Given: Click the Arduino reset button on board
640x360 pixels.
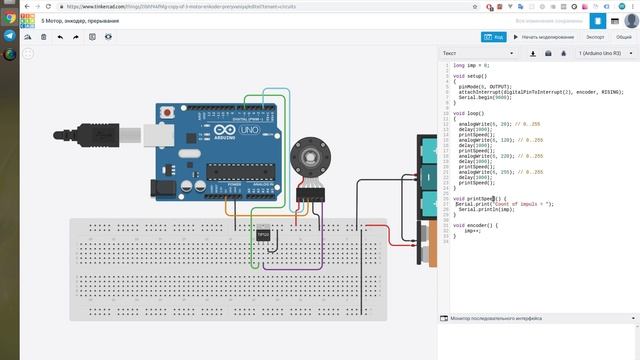Looking at the screenshot, I should 167,112.
